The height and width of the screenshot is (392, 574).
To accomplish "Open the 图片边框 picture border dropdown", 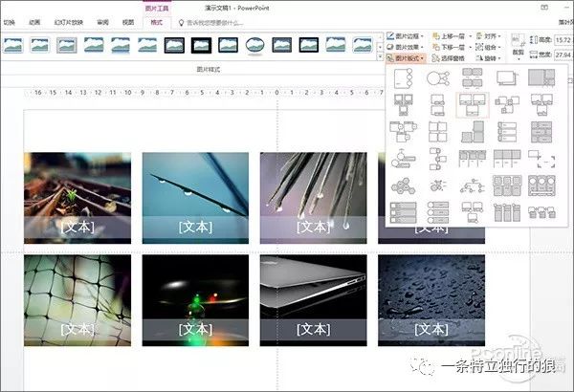I will point(406,36).
